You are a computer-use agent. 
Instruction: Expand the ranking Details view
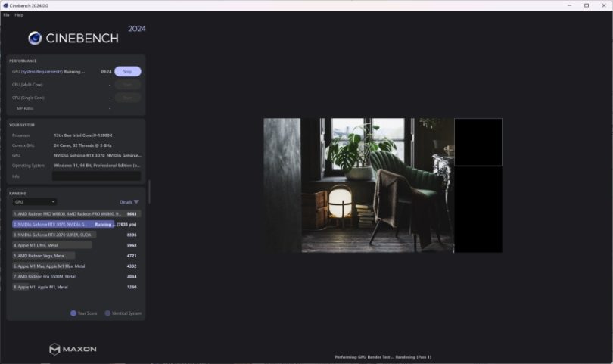tap(126, 202)
